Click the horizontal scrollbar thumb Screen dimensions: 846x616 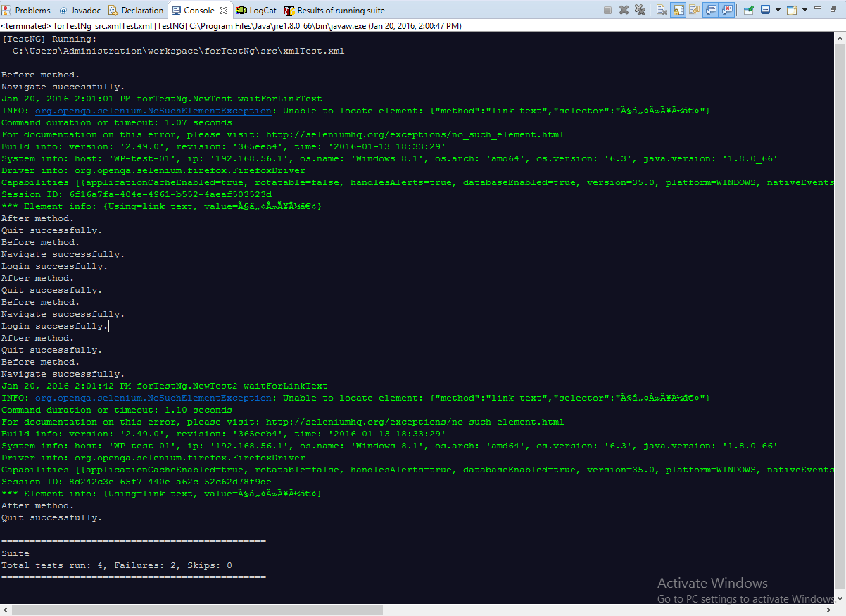(x=198, y=609)
